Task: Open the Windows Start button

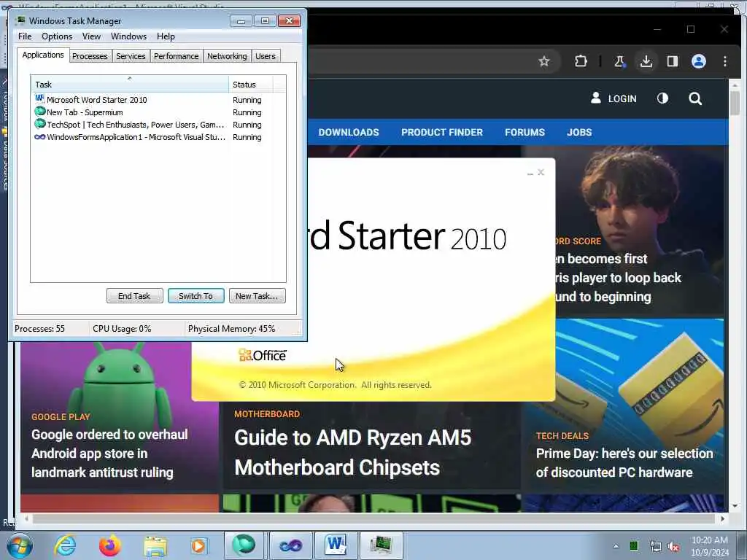Action: coord(20,545)
